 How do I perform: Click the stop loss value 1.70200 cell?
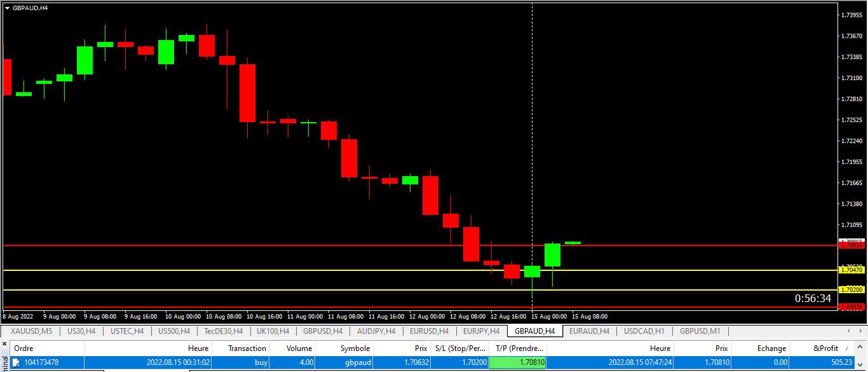pos(474,362)
